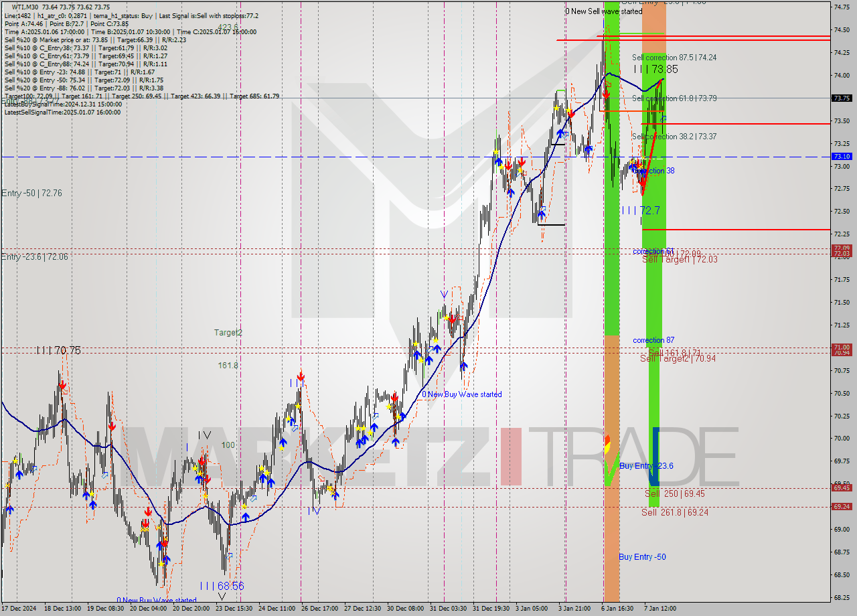
Task: Click the 74.00 price axis label
Action: pyautogui.click(x=841, y=76)
